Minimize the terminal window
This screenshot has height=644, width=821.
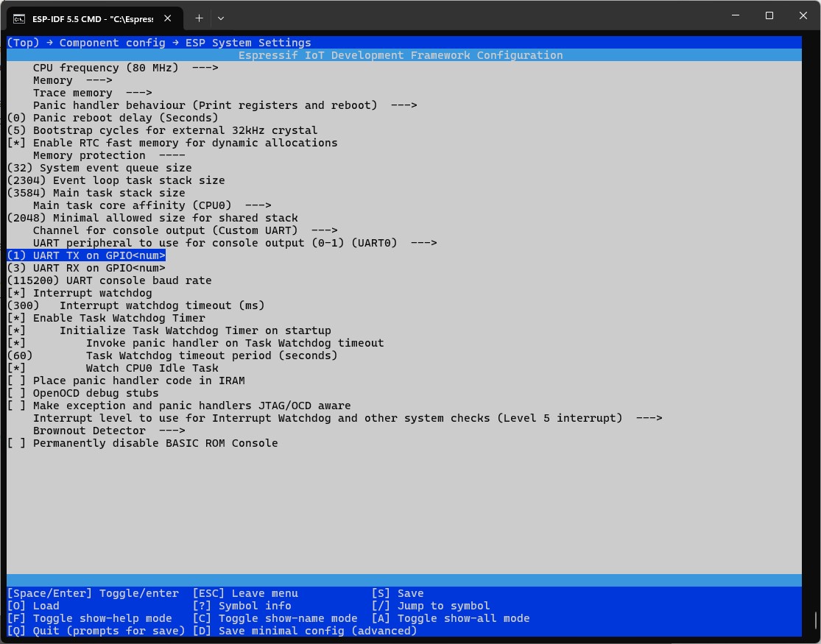(x=735, y=15)
